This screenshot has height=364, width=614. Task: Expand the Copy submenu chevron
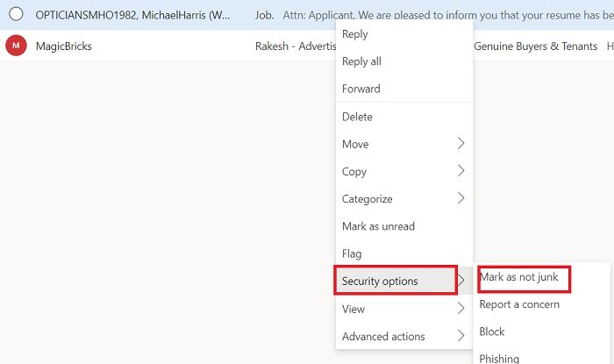point(461,171)
